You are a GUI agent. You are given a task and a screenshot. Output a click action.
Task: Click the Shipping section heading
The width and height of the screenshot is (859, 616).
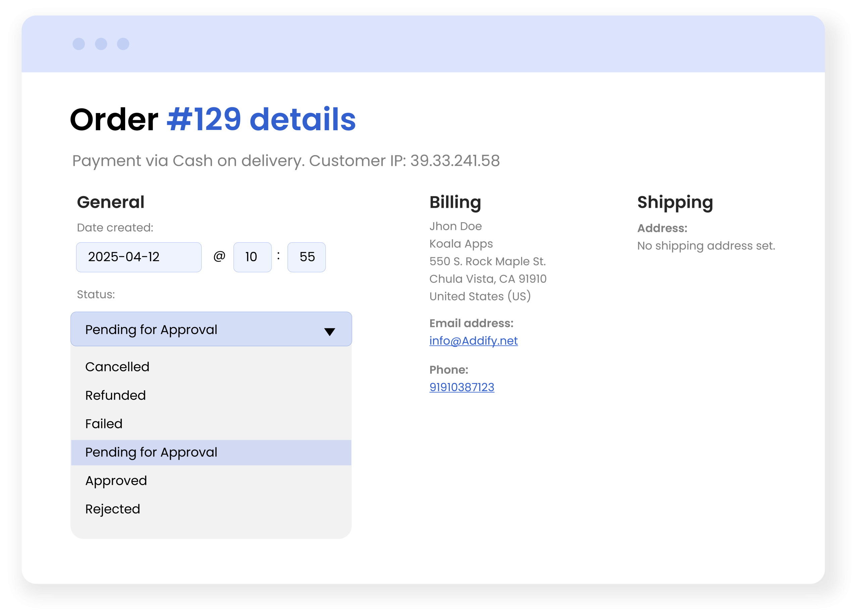(674, 202)
